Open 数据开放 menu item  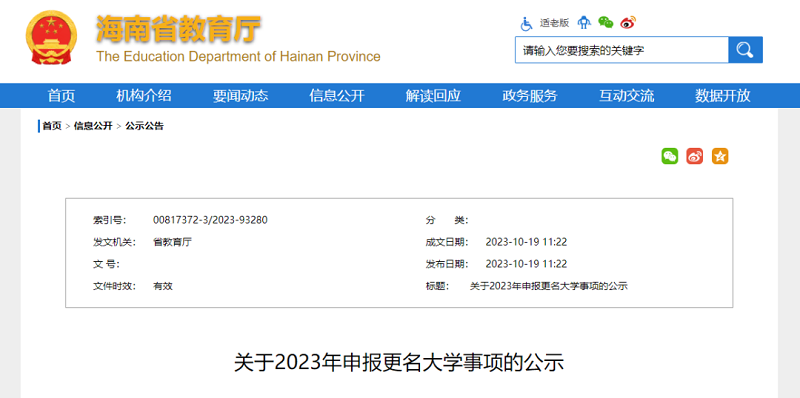(722, 95)
